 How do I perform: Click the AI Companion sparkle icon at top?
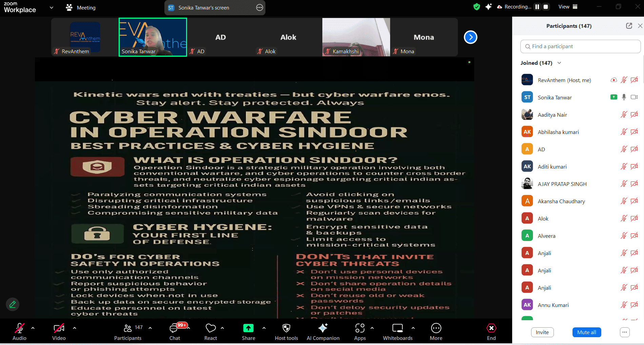tap(488, 7)
